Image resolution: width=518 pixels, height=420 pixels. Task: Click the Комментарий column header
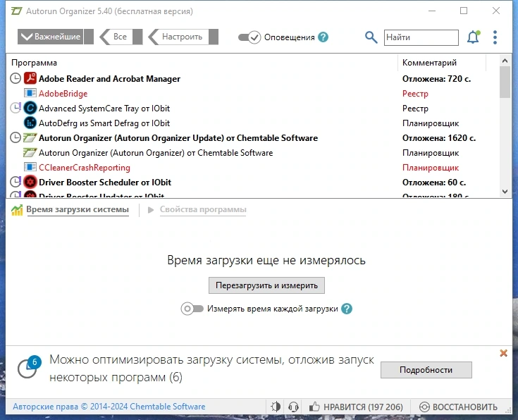429,63
